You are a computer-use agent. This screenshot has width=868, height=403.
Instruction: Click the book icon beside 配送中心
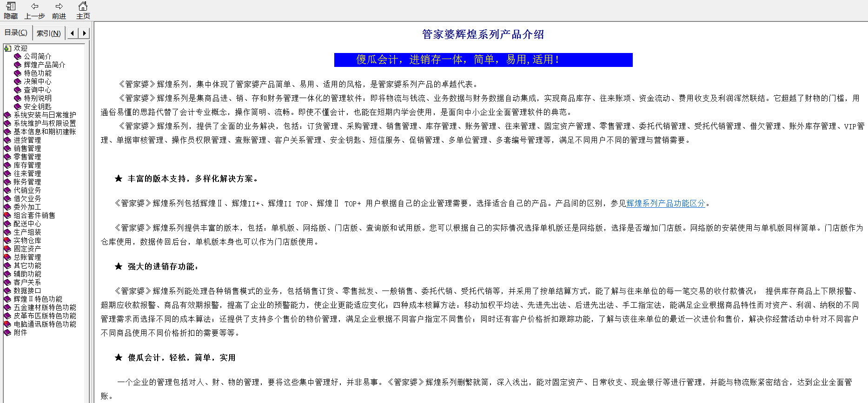(x=7, y=224)
